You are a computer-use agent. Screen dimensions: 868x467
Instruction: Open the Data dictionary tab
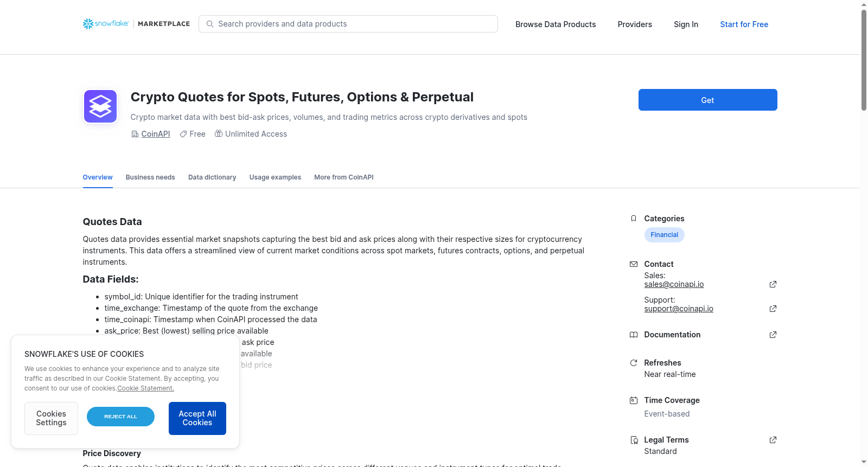(x=212, y=177)
